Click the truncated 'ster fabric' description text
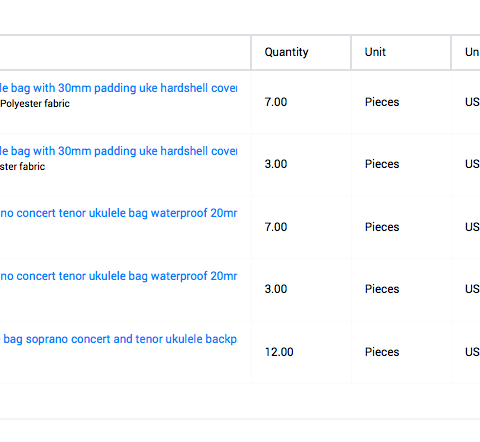The height and width of the screenshot is (442, 480). pyautogui.click(x=22, y=166)
